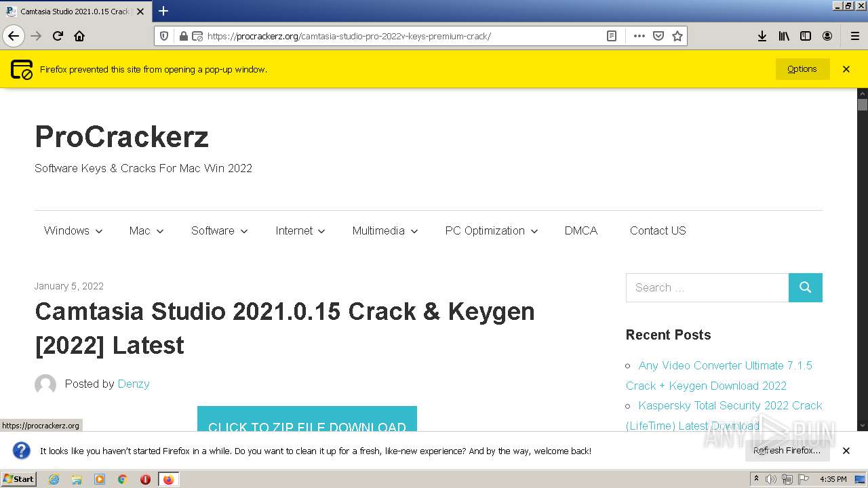Screen dimensions: 868x488
Task: Show site security padlock info
Action: 183,36
